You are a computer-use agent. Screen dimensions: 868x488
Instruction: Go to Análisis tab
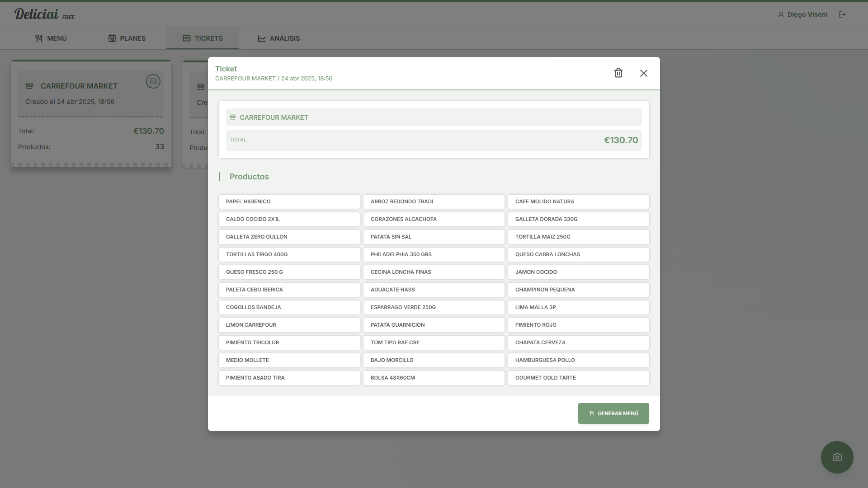click(278, 38)
